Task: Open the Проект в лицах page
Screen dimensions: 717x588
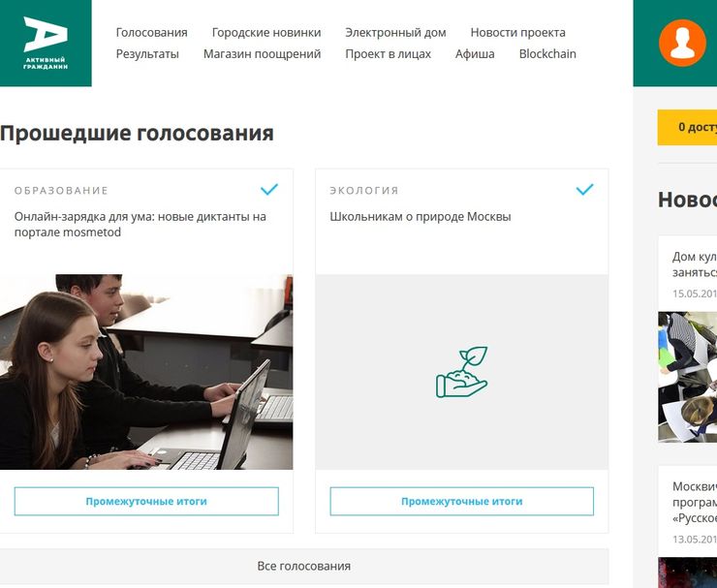Action: pyautogui.click(x=389, y=54)
